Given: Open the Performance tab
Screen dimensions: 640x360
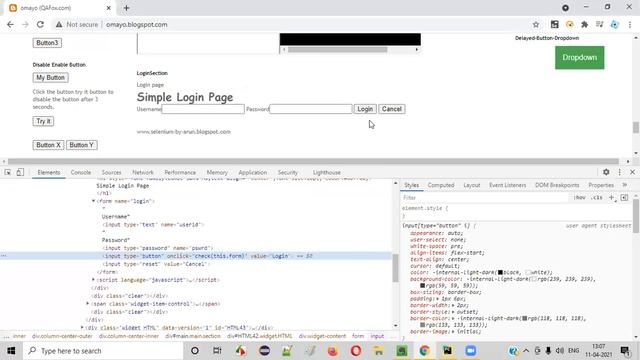Looking at the screenshot, I should [x=180, y=173].
